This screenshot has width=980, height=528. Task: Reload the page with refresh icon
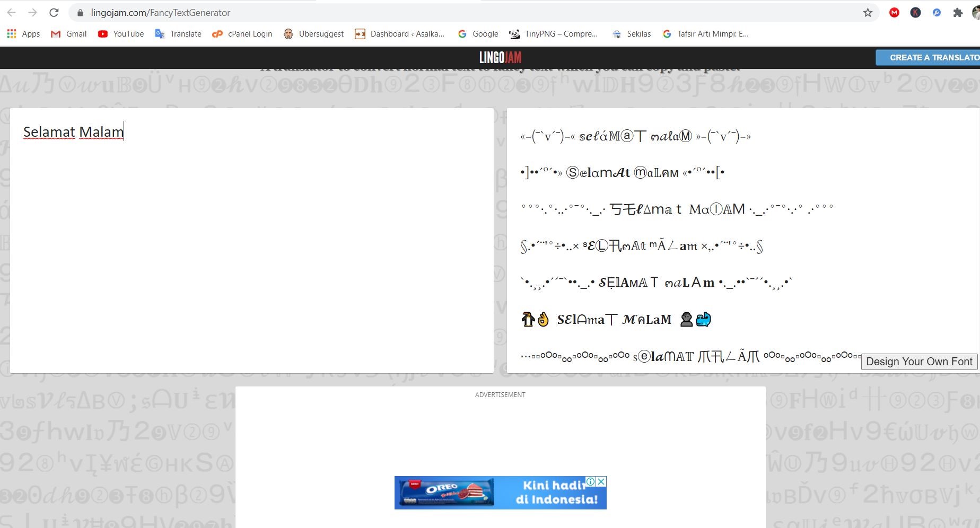pos(54,12)
